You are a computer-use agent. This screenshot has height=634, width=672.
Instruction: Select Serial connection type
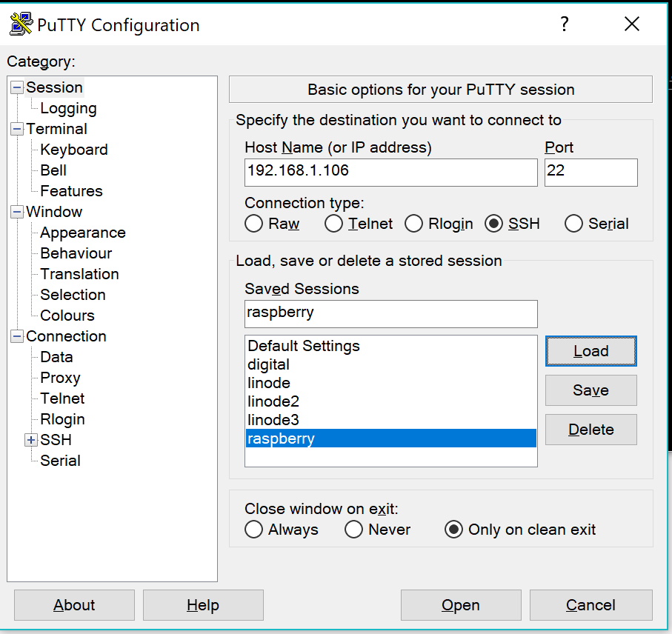(573, 224)
